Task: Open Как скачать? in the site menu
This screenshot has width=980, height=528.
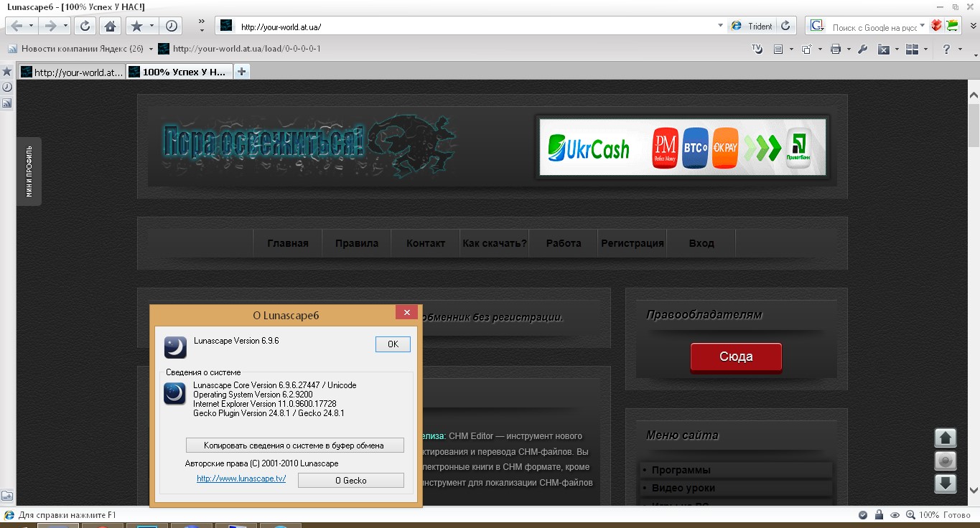Action: [495, 243]
